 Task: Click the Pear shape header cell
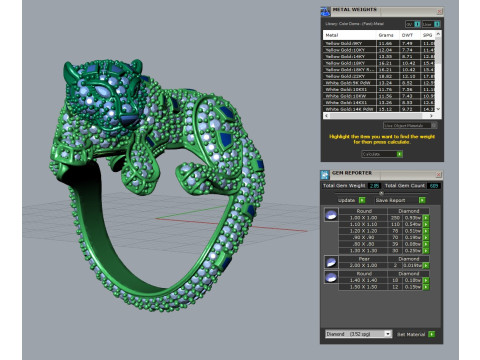click(363, 259)
